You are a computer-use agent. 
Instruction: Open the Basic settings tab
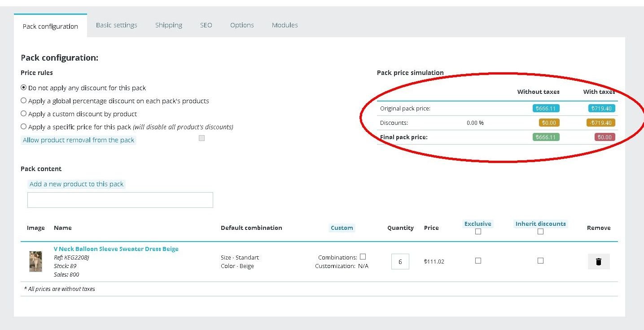point(117,25)
